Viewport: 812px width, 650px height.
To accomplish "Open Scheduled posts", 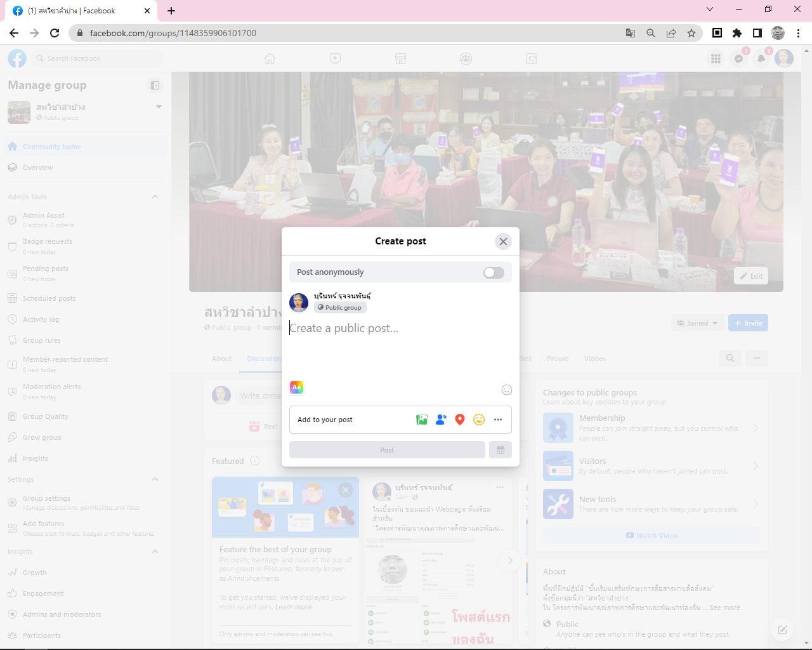I will coord(86,298).
